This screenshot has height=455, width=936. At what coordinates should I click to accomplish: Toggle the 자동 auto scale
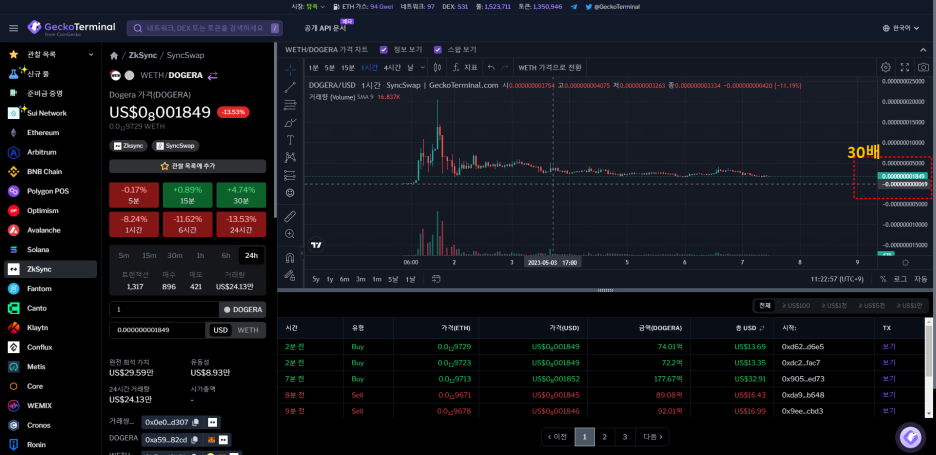coord(921,279)
